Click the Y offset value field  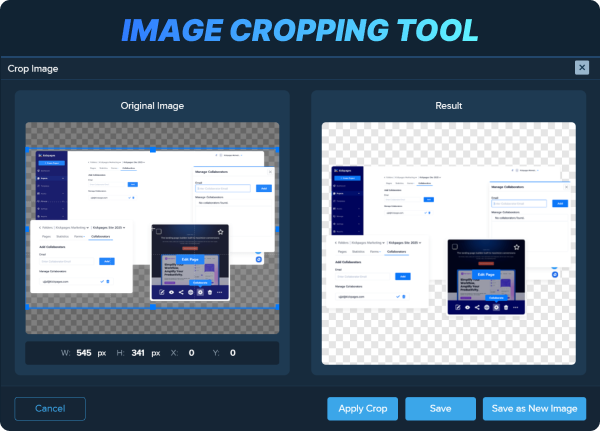tap(232, 353)
